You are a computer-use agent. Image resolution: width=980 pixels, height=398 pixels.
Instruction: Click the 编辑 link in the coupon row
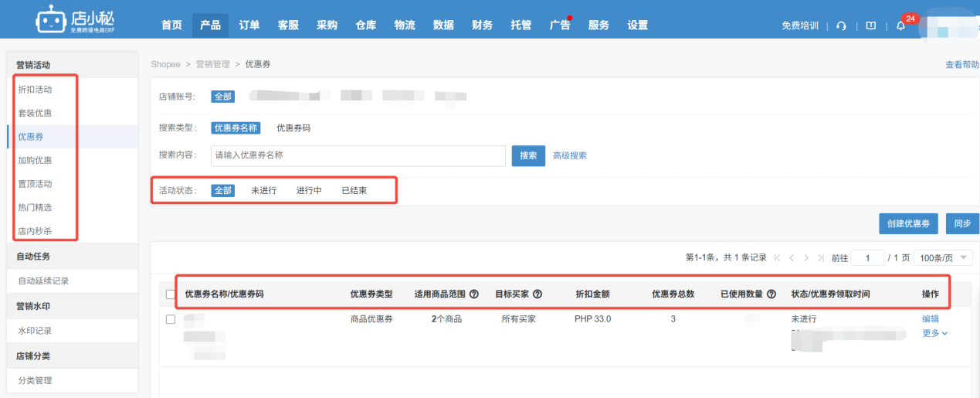point(931,319)
